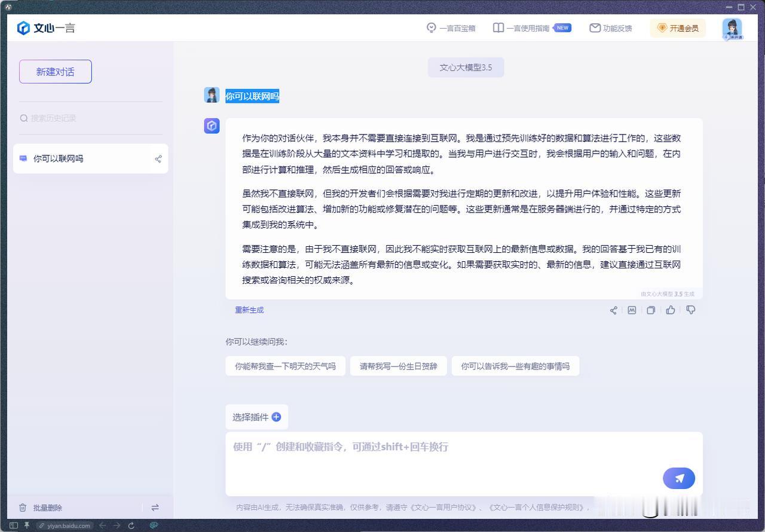This screenshot has height=532, width=765.
Task: Click the answer paragraph starting 作为你的对话伙伴
Action: click(x=461, y=154)
